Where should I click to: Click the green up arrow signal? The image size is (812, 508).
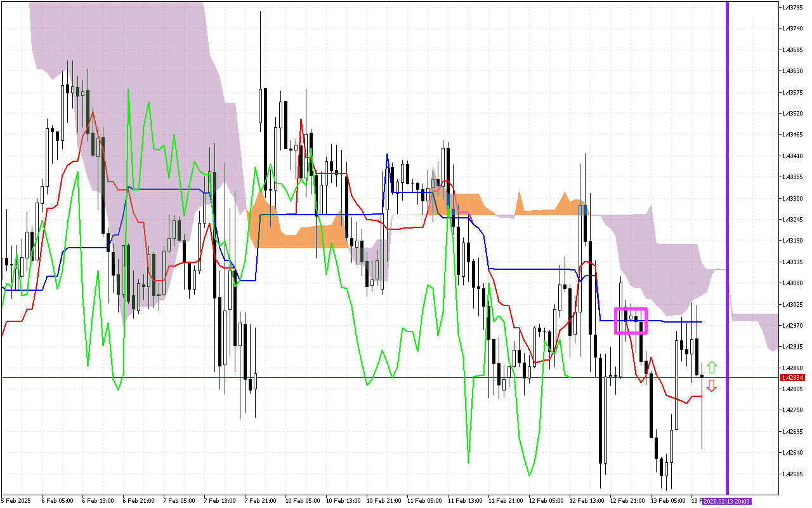(x=712, y=367)
